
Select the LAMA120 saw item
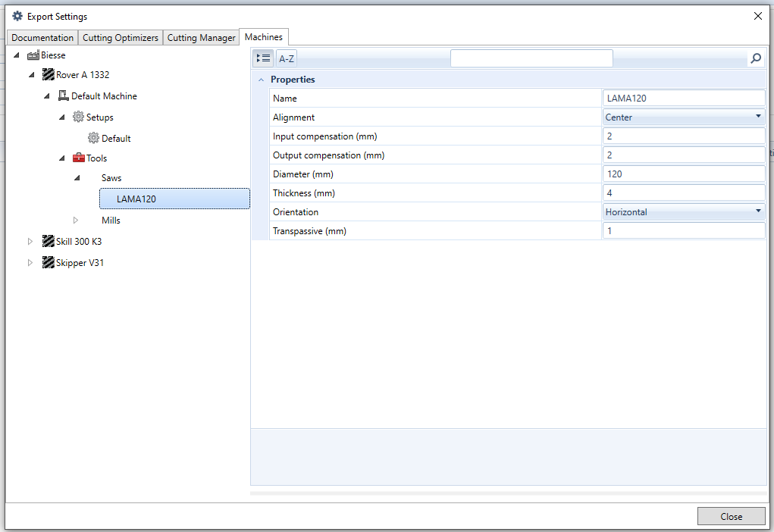tap(136, 199)
